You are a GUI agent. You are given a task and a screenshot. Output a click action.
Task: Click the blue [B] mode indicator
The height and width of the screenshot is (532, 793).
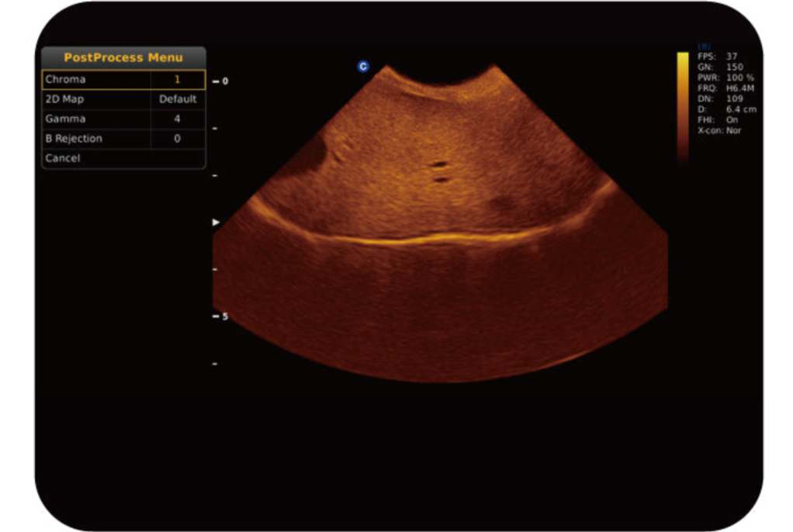[705, 47]
